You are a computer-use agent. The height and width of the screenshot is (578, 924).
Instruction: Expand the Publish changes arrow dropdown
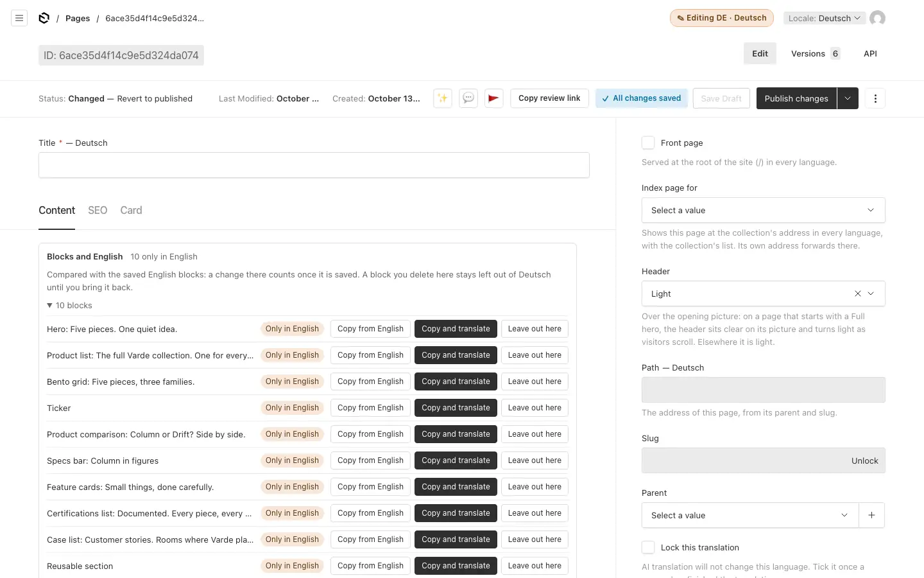(848, 98)
